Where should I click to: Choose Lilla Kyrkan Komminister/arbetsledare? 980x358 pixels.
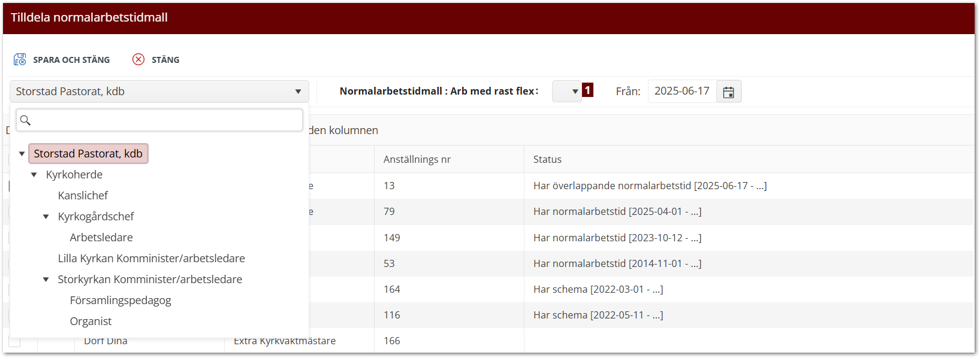(x=151, y=259)
